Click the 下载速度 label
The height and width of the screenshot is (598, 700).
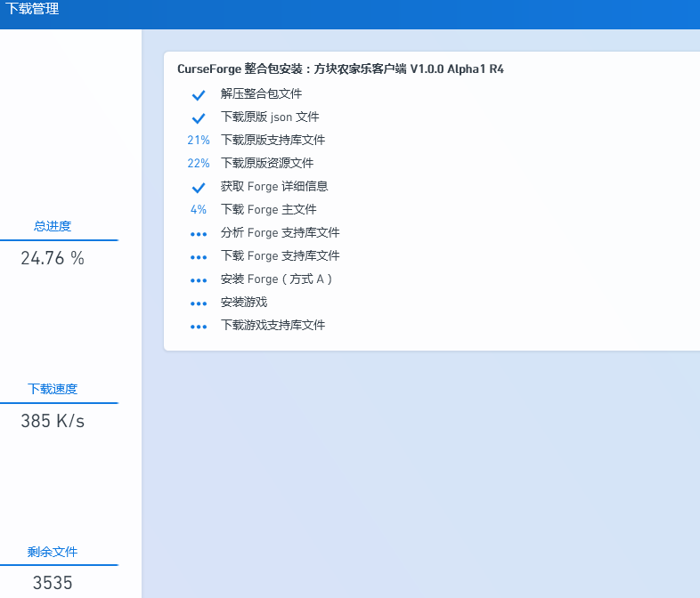pyautogui.click(x=53, y=389)
